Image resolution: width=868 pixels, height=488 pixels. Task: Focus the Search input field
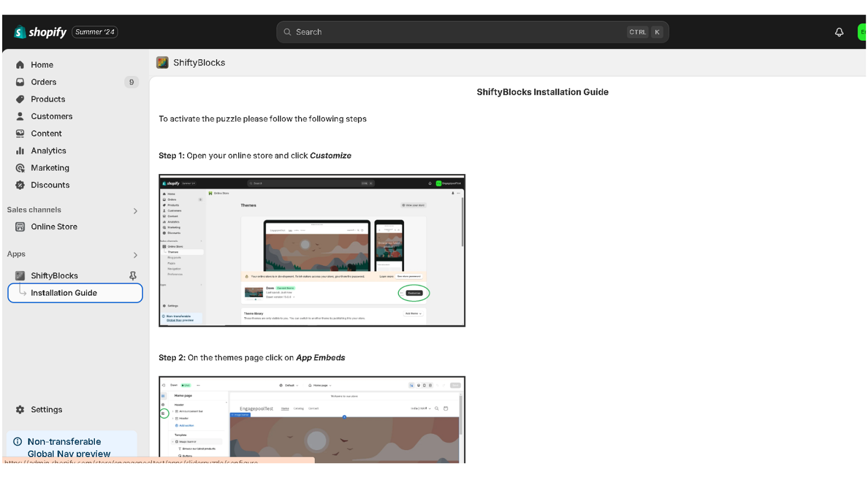(473, 32)
